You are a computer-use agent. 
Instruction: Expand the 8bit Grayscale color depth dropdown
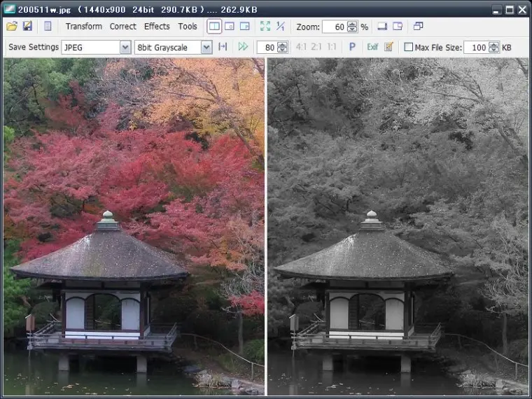click(x=206, y=47)
